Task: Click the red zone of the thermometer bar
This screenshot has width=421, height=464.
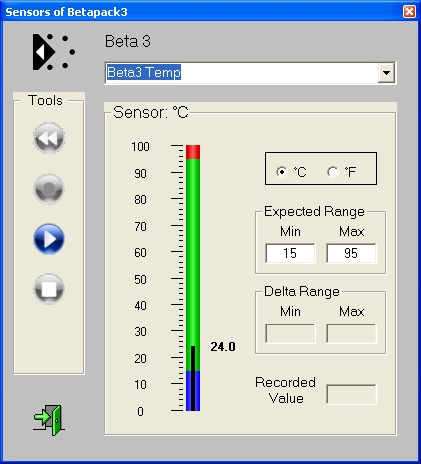Action: pos(193,152)
